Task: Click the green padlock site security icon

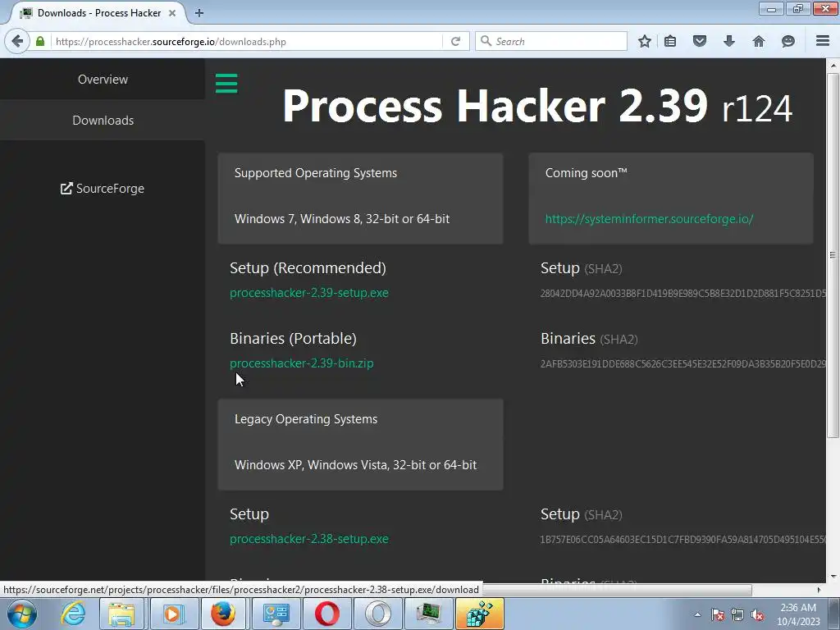Action: [40, 41]
